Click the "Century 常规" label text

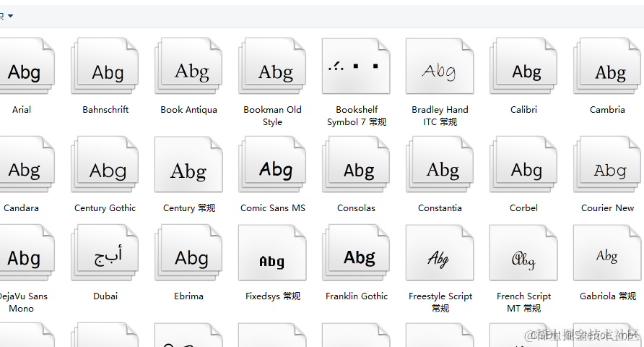point(189,208)
